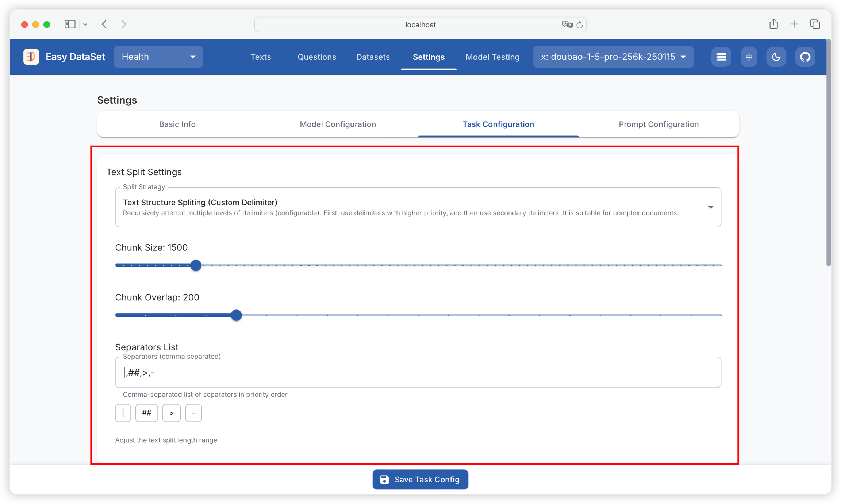This screenshot has width=841, height=504.
Task: Show the tab overview icon
Action: [x=815, y=24]
